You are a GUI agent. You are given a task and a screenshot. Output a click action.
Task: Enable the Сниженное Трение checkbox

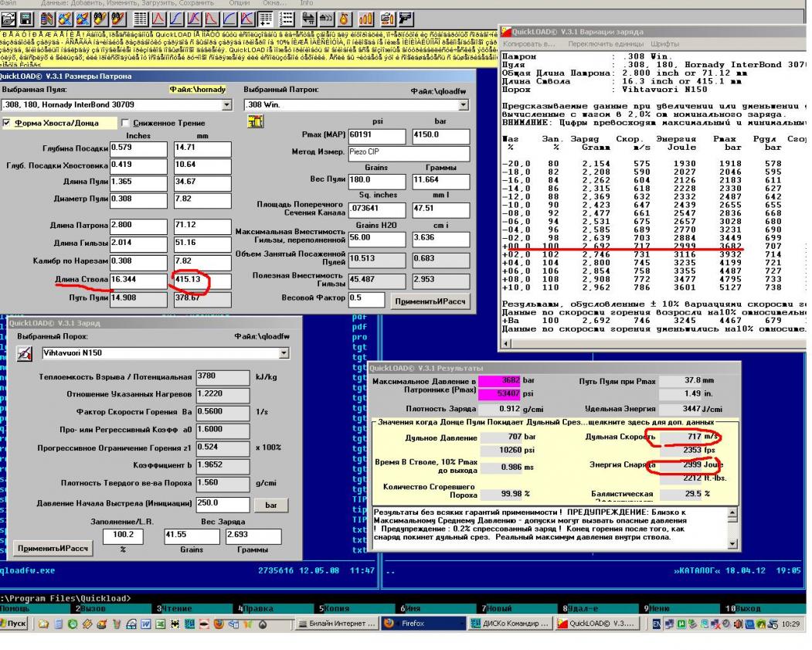[125, 123]
